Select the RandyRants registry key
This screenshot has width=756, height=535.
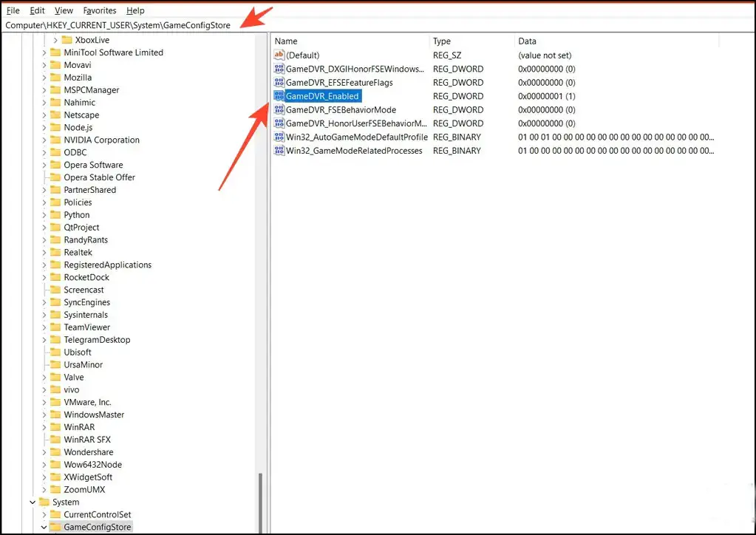tap(86, 239)
